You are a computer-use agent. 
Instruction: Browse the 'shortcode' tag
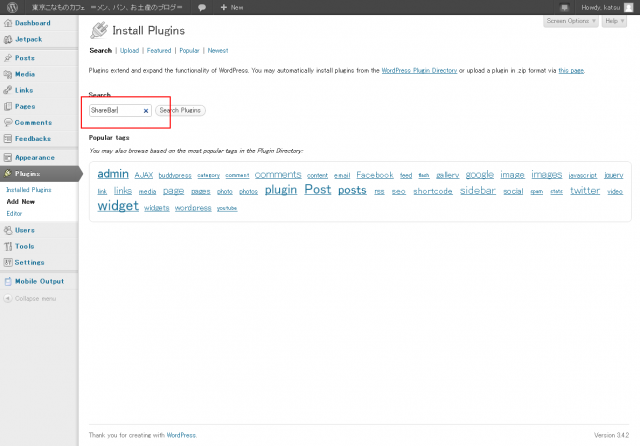click(433, 191)
